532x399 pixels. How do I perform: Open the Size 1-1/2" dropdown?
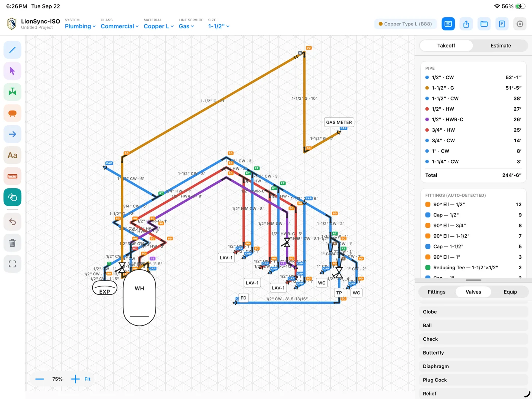point(218,24)
